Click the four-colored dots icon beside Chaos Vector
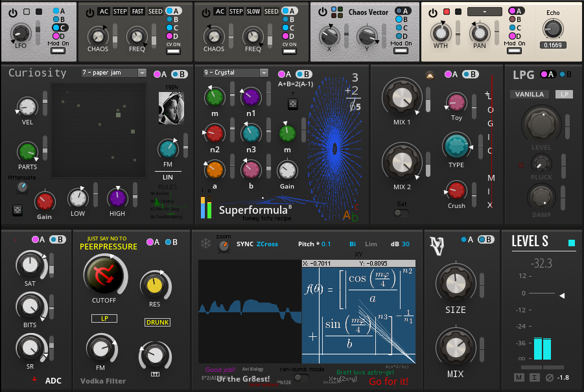 click(336, 12)
